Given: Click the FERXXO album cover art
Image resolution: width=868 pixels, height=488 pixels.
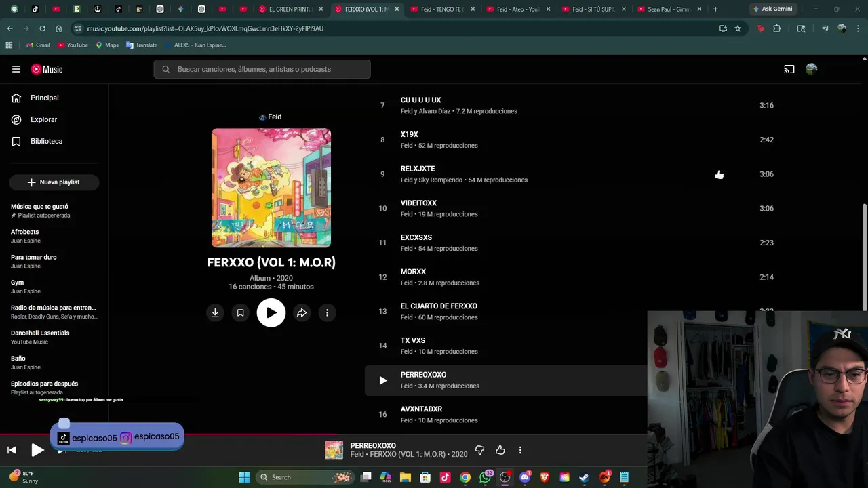Looking at the screenshot, I should point(271,188).
